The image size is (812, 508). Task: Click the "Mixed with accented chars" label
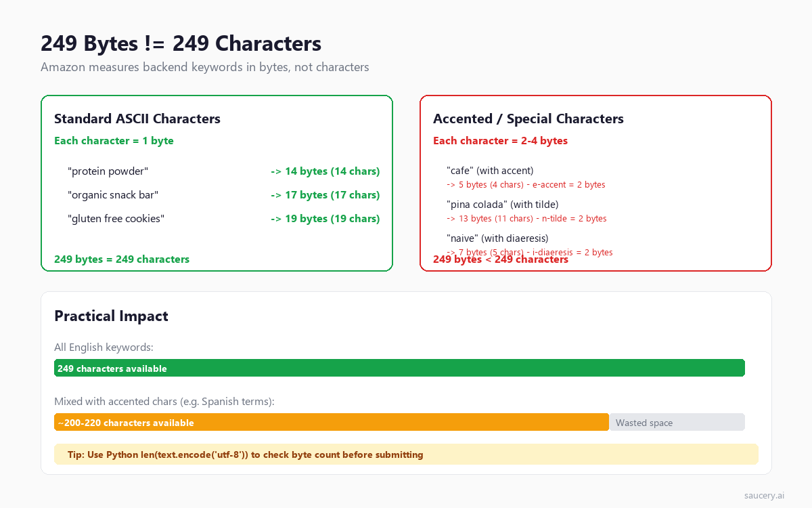[164, 402]
